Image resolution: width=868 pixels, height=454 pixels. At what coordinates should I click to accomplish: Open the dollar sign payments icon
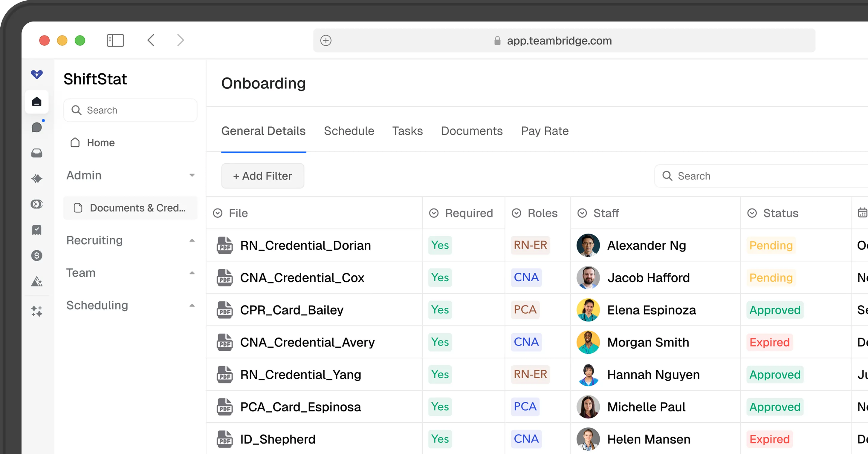[x=37, y=256]
